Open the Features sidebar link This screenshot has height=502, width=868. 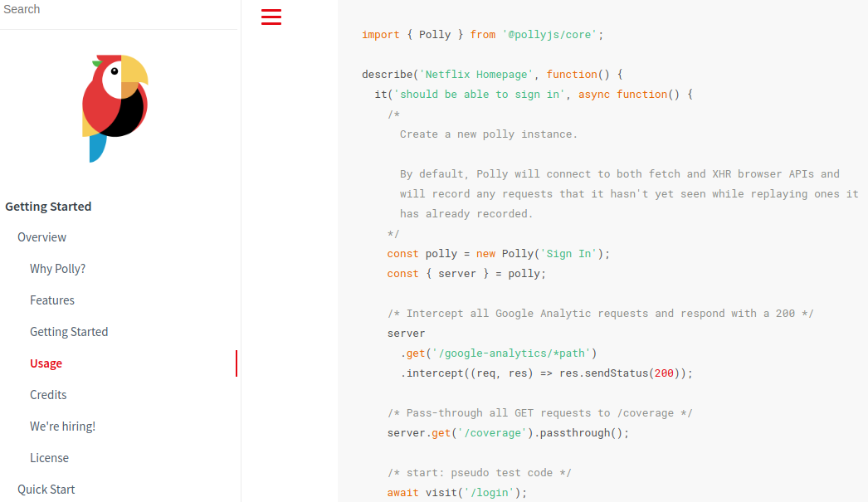click(52, 300)
